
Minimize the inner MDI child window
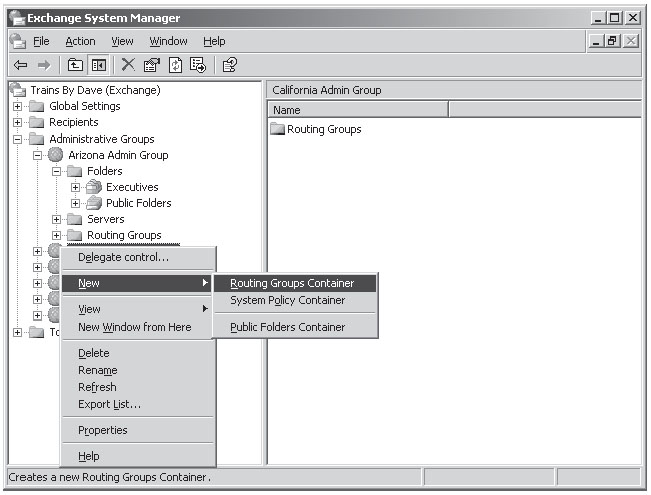pos(596,41)
